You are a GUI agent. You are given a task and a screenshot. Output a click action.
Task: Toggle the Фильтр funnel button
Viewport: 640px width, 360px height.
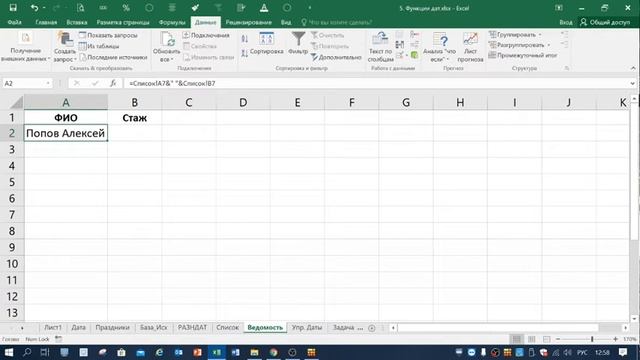[x=298, y=43]
